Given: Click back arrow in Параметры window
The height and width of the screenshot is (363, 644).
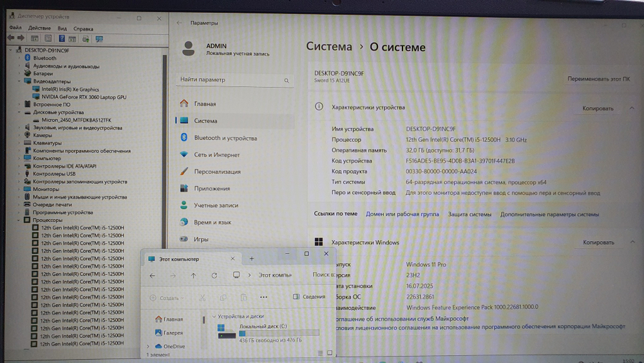Looking at the screenshot, I should (x=179, y=23).
